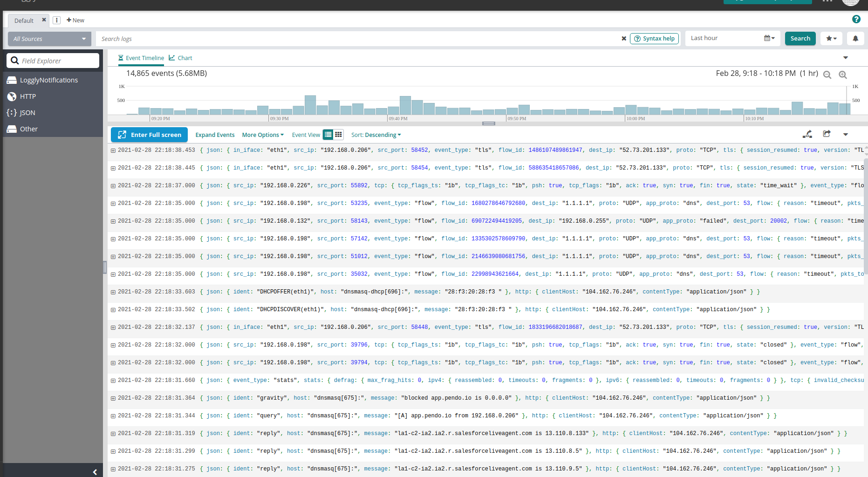This screenshot has width=868, height=477.
Task: Click the alert bell icon
Action: click(x=855, y=39)
